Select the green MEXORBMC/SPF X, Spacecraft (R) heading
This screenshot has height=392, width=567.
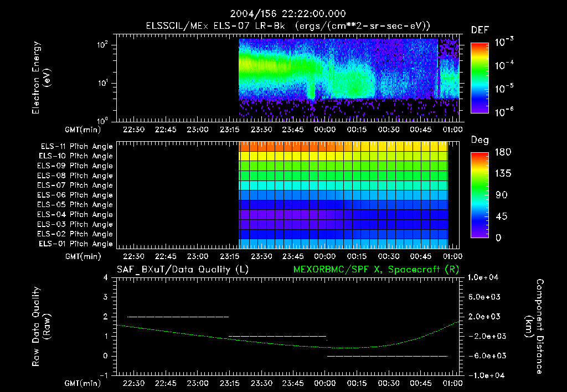coord(376,270)
